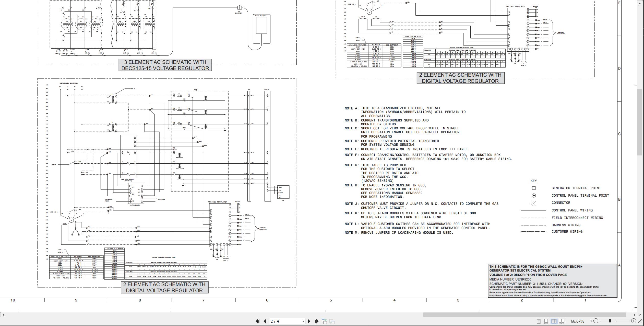644x326 pixels.
Task: Click the horizontal scrollbar thumb
Action: tap(525, 314)
